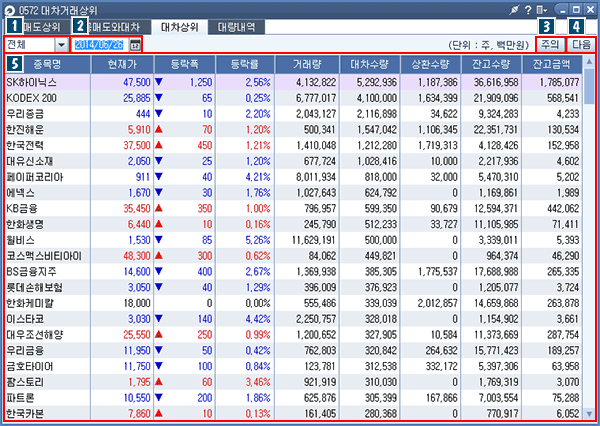Switch to the 대량내역 tab
600x426 pixels.
point(236,27)
